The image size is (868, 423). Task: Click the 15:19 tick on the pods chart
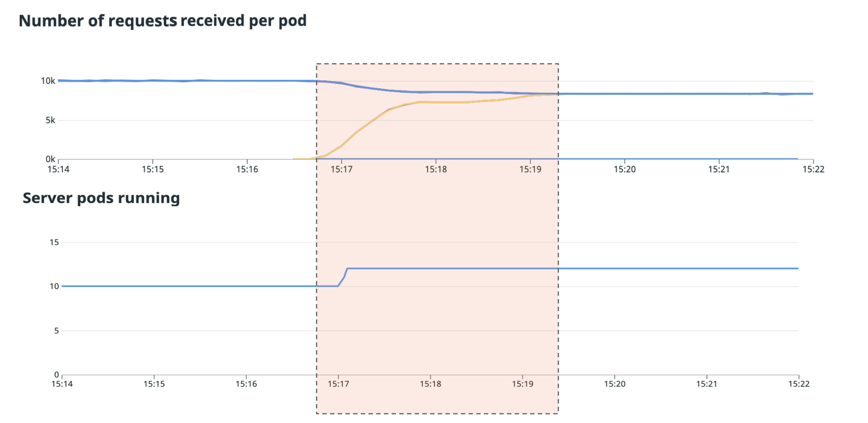click(523, 384)
